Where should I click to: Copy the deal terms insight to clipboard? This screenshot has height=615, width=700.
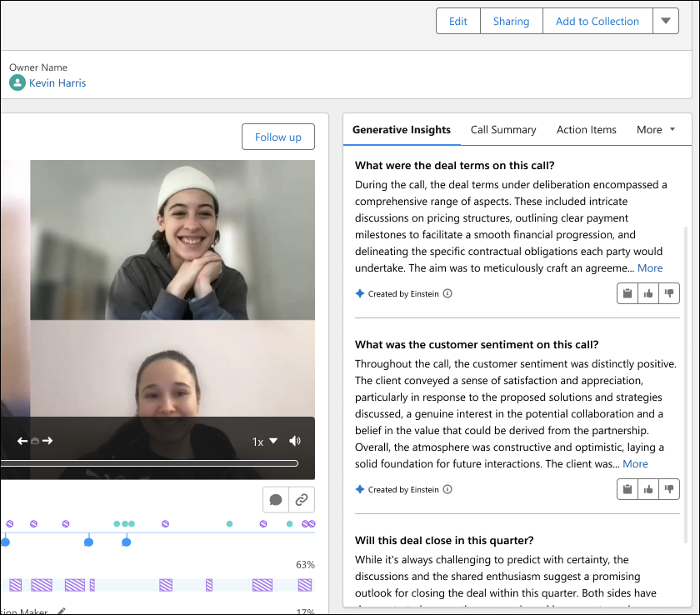coord(627,293)
